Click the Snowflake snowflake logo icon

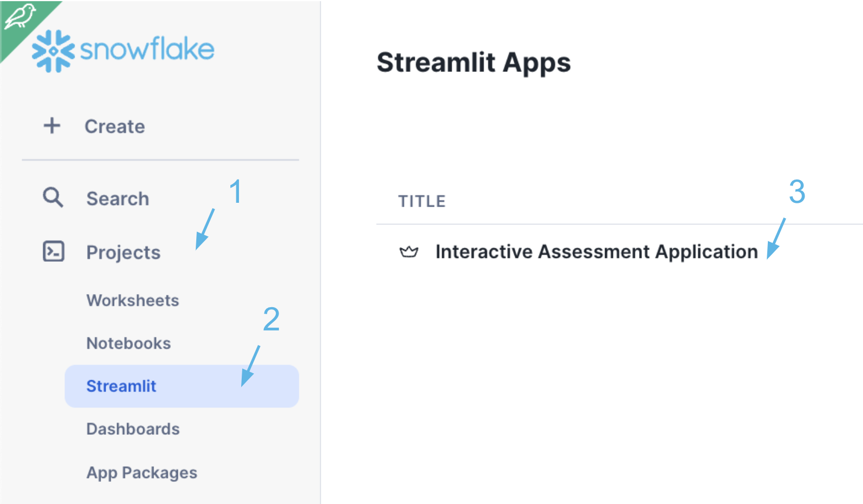(x=53, y=51)
